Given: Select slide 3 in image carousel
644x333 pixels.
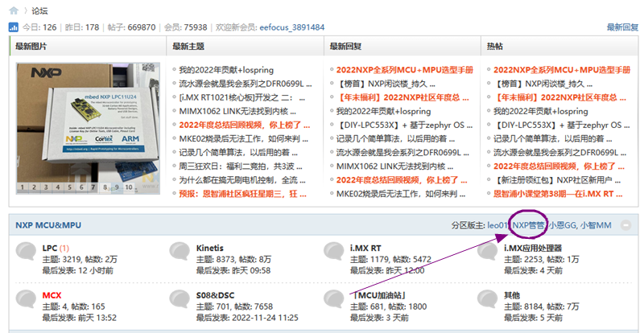Looking at the screenshot, I should [46, 187].
